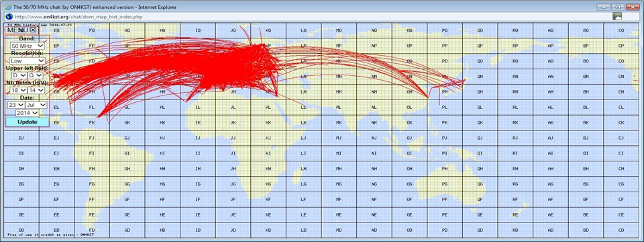Expand the upper left field letter D dropdown

[x=19, y=75]
